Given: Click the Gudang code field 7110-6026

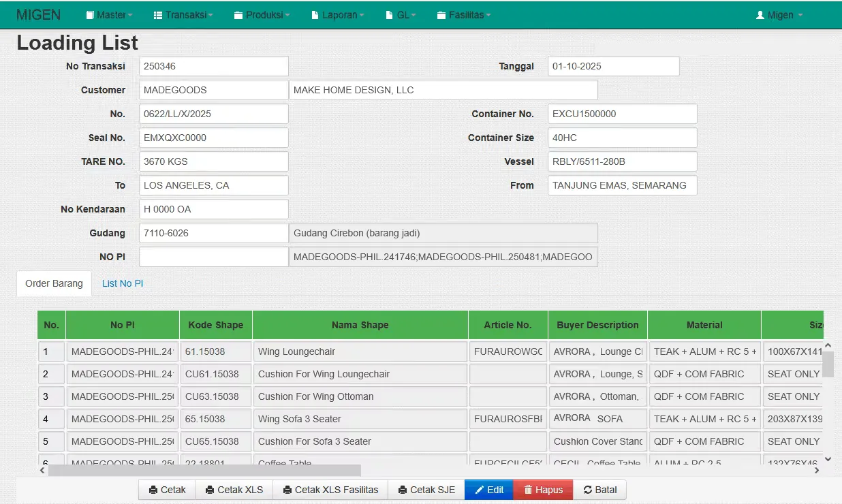Looking at the screenshot, I should point(214,233).
